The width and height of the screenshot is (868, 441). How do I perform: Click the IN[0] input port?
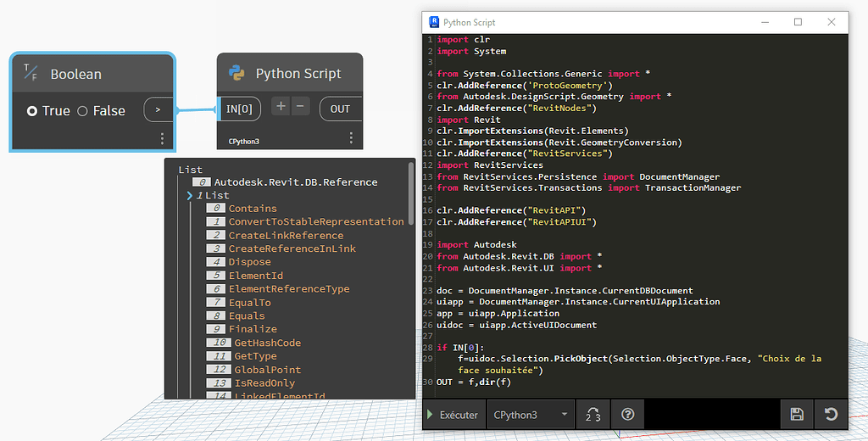239,109
